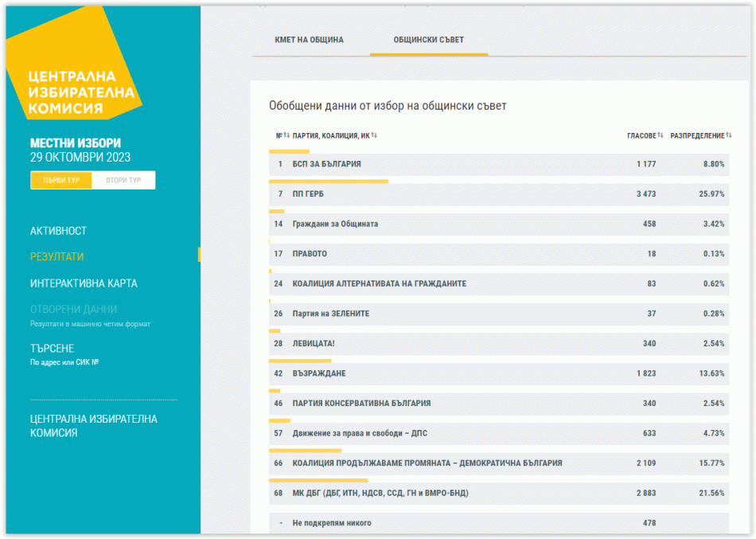756x539 pixels.
Task: Select ПП ГЕРБ row
Action: (499, 194)
